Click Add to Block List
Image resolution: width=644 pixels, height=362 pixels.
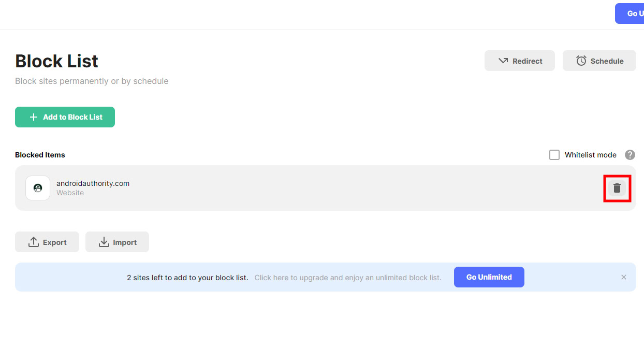click(x=65, y=117)
